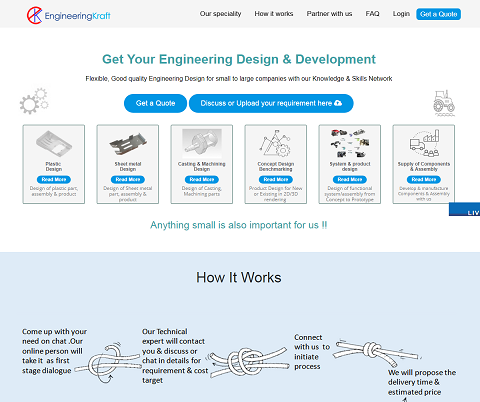Click the large Get a Quote button
This screenshot has width=480, height=402.
point(155,103)
